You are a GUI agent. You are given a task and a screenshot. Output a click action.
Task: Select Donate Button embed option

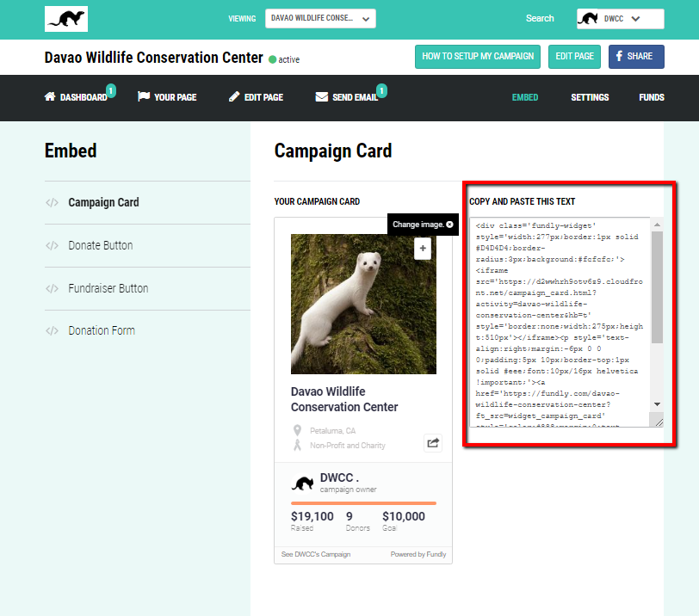tap(101, 245)
